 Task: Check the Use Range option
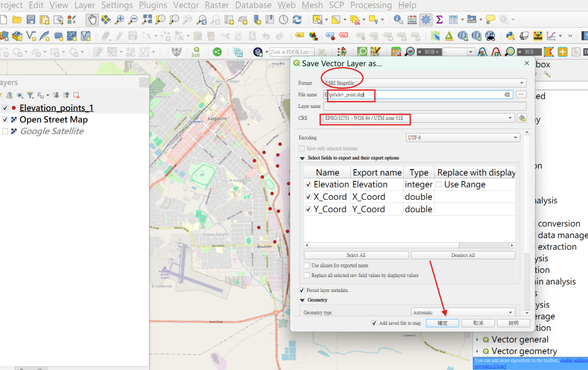tap(439, 185)
